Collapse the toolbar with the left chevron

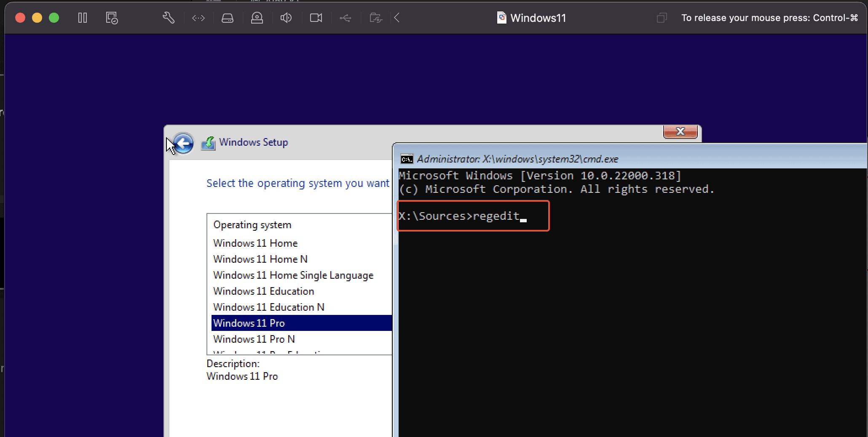pos(396,18)
